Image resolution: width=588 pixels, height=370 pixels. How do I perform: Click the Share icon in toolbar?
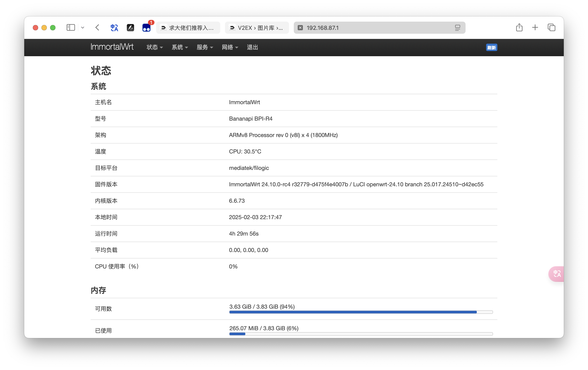coord(519,28)
